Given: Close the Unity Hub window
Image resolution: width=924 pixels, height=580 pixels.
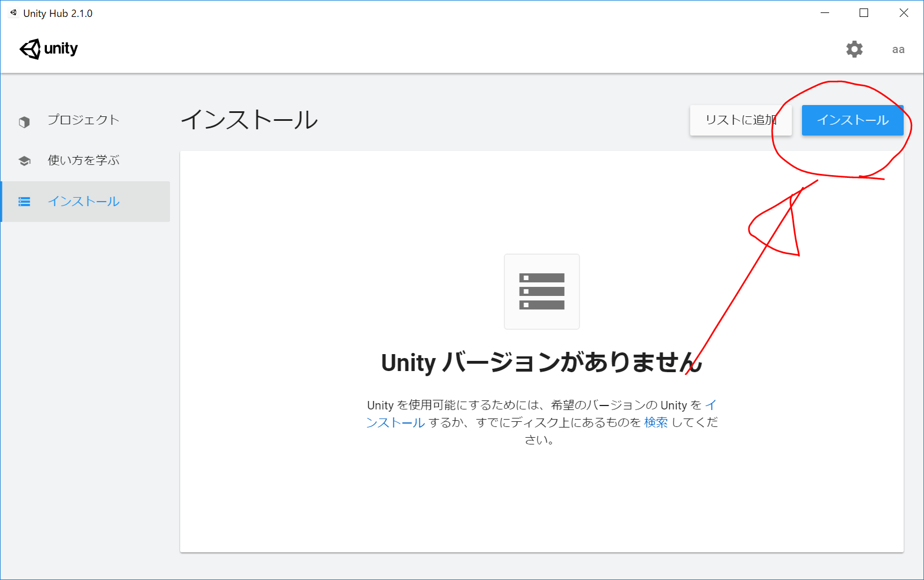Looking at the screenshot, I should [x=904, y=13].
